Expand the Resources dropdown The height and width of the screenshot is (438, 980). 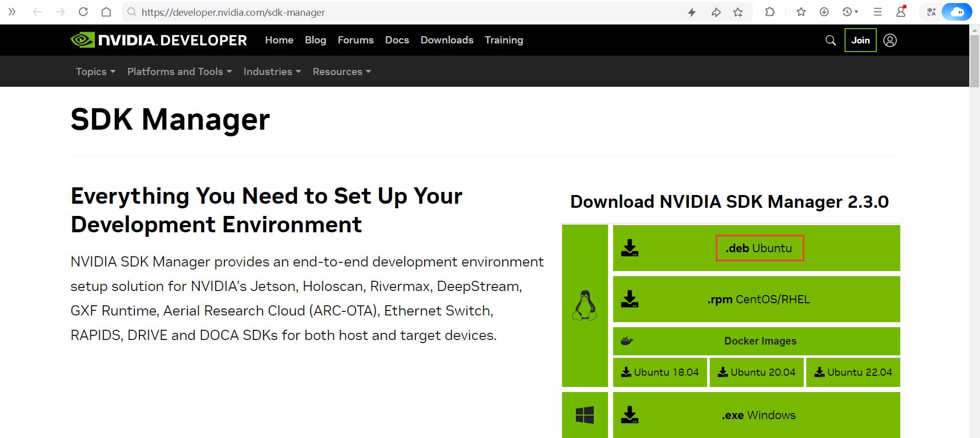pyautogui.click(x=342, y=71)
